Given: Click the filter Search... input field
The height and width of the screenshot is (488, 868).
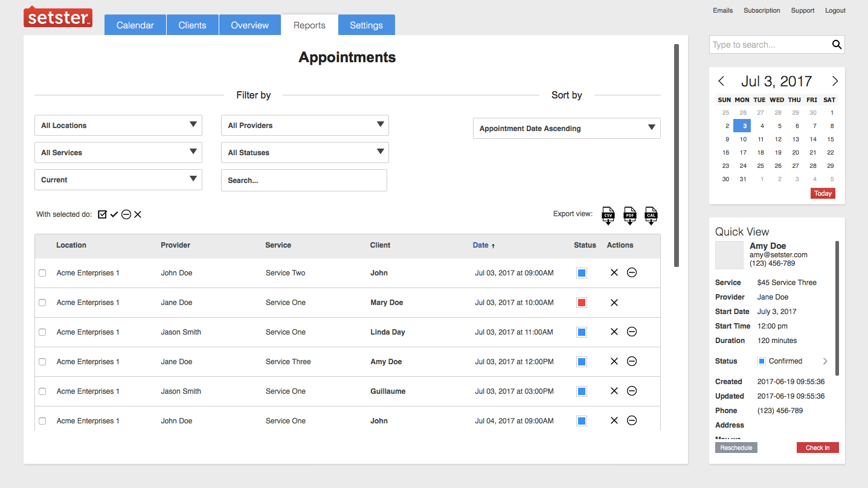Looking at the screenshot, I should [x=304, y=181].
